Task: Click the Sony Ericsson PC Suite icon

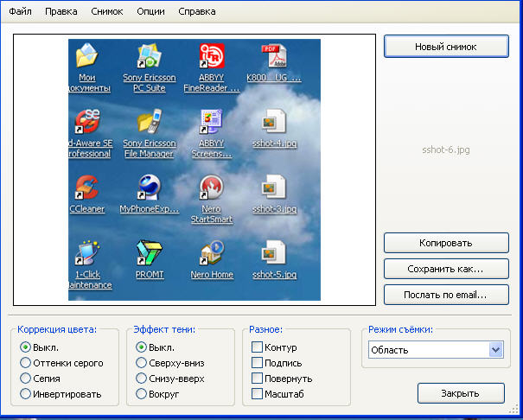Action: click(x=150, y=58)
